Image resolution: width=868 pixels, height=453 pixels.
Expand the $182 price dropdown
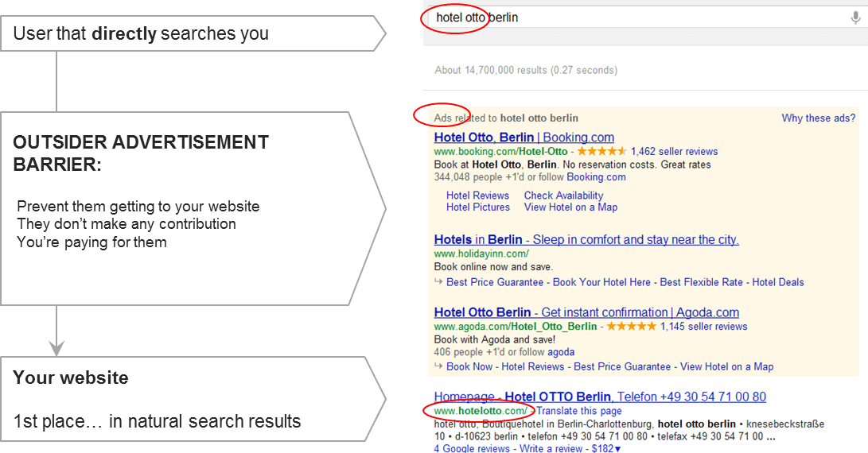[606, 448]
